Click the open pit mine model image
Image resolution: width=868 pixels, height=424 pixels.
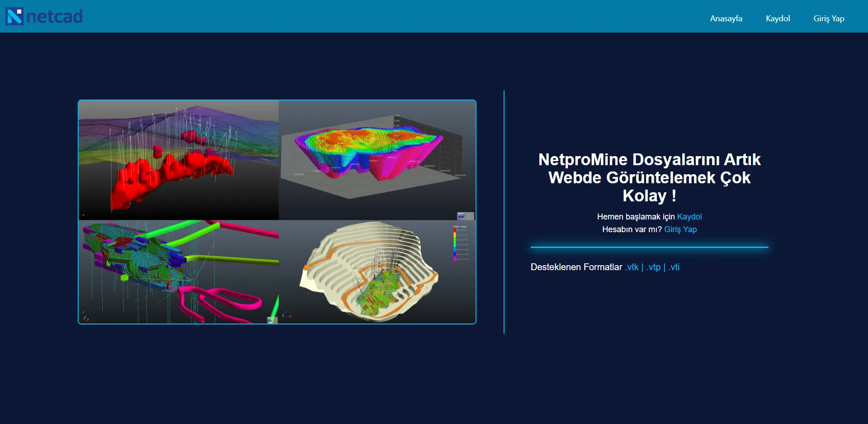[377, 272]
